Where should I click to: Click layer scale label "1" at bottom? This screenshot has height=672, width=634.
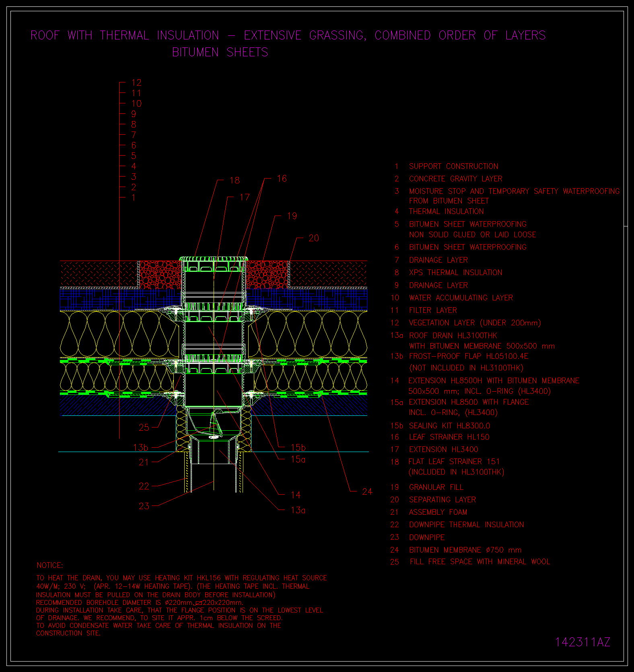tap(134, 198)
